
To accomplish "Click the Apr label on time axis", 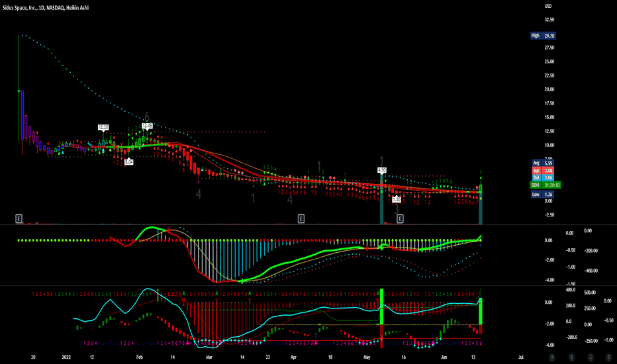I will coord(293,357).
